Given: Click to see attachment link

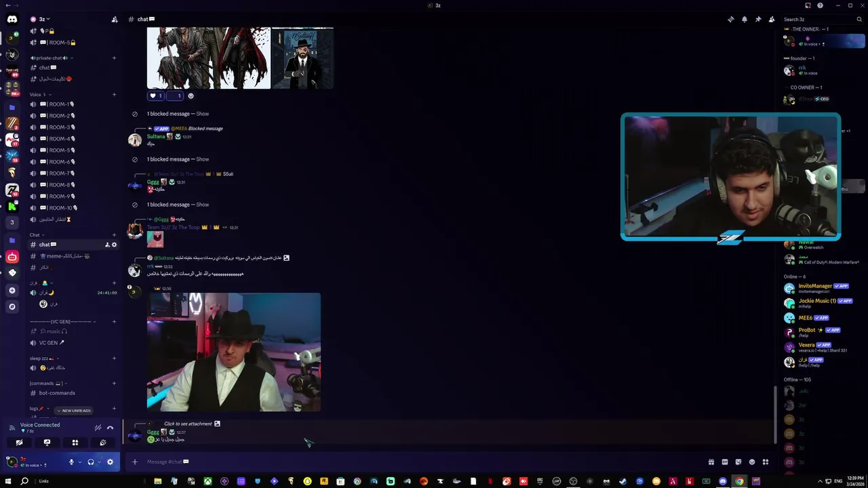Looking at the screenshot, I should [188, 424].
